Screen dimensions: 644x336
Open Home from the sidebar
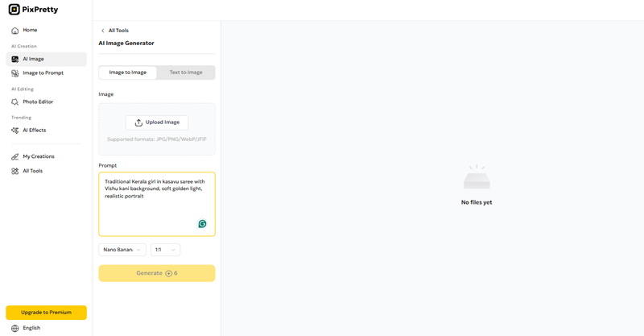click(x=30, y=30)
